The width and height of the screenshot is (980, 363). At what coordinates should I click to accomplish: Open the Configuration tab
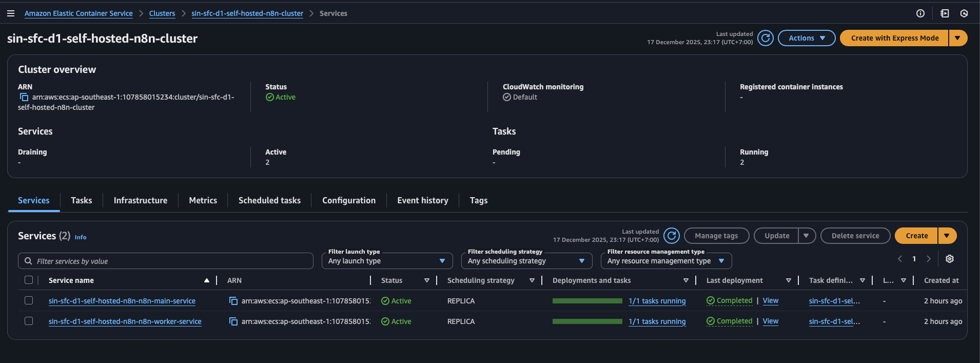[349, 200]
